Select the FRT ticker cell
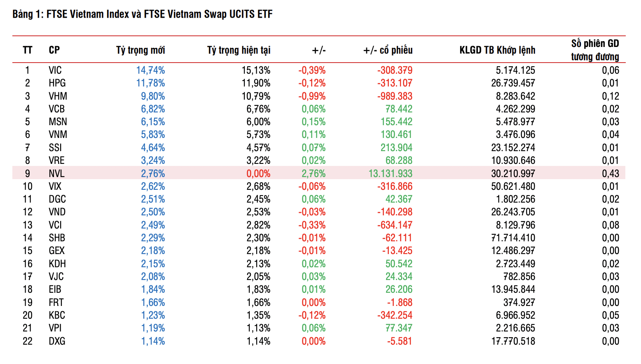This screenshot has width=641, height=364. tap(56, 303)
